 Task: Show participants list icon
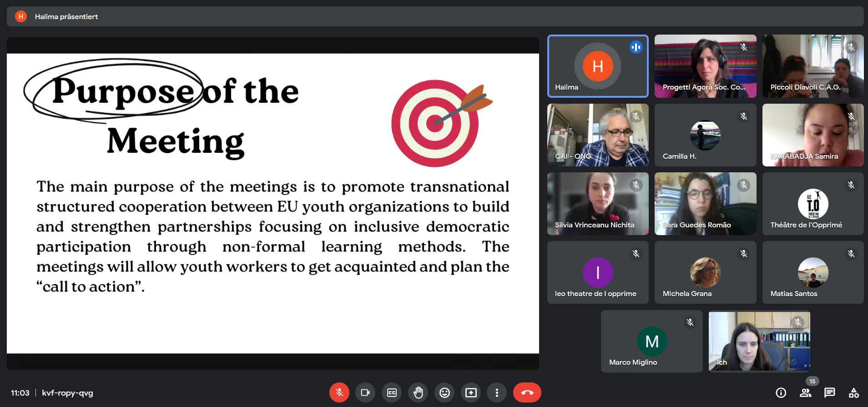[805, 392]
